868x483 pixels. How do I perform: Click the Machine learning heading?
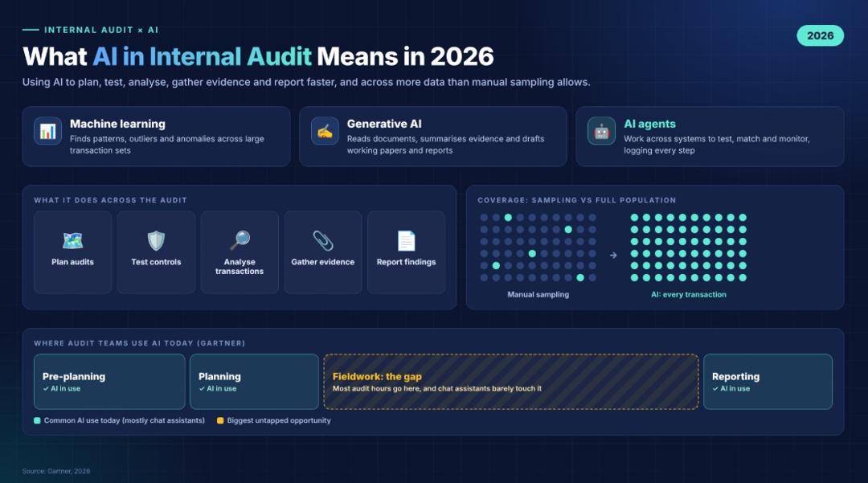tap(117, 124)
